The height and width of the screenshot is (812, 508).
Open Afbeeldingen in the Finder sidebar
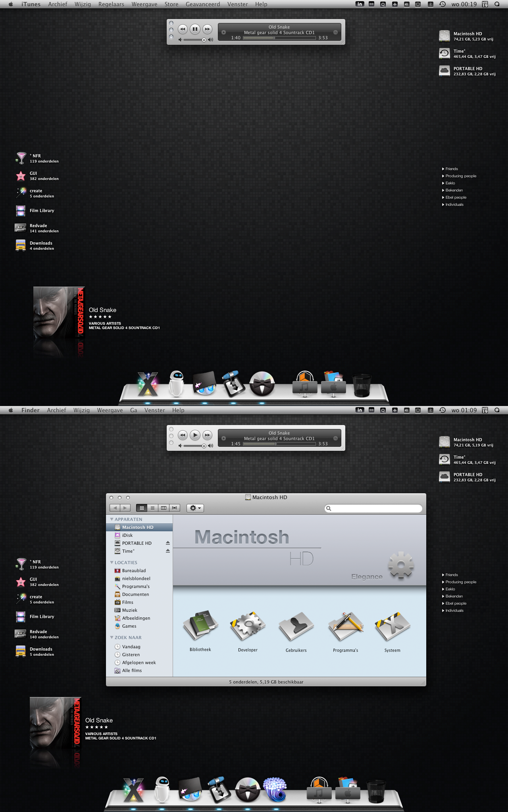point(139,618)
